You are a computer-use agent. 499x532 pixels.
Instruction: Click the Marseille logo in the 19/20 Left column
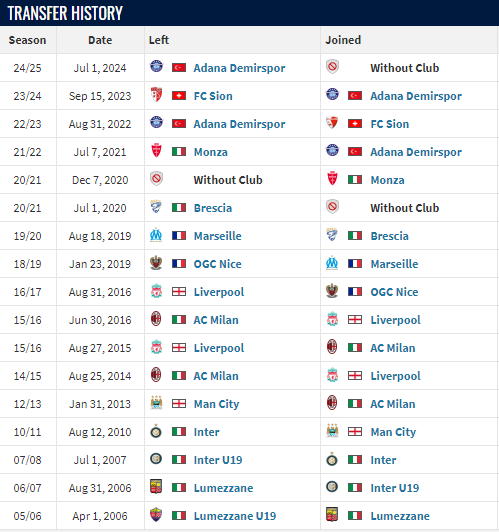(156, 235)
